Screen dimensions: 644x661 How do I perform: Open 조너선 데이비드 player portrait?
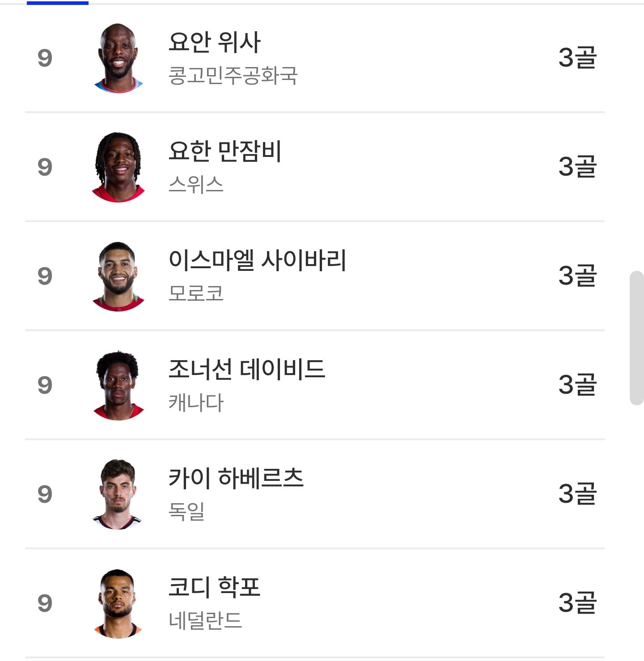pyautogui.click(x=119, y=385)
